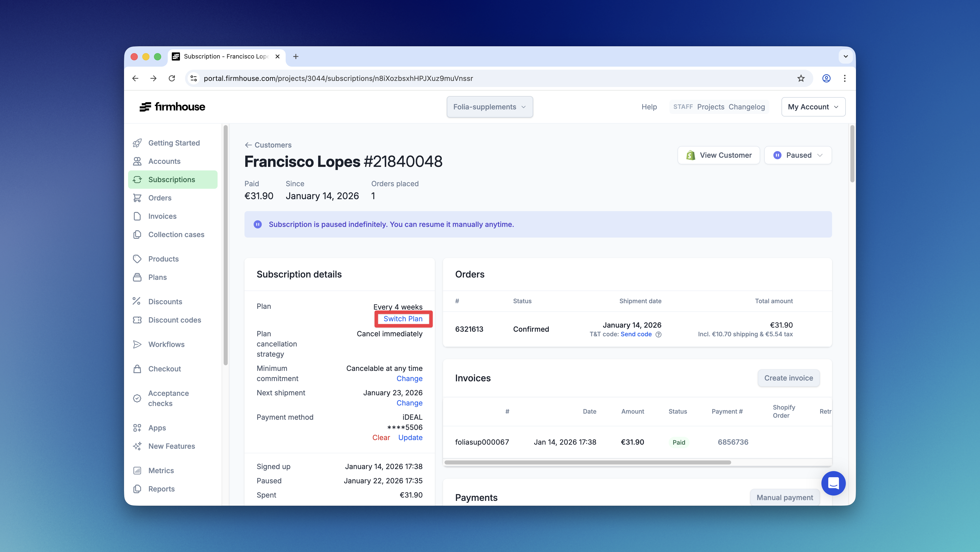This screenshot has height=552, width=980.
Task: Click the T&T code help question icon
Action: [x=659, y=335]
